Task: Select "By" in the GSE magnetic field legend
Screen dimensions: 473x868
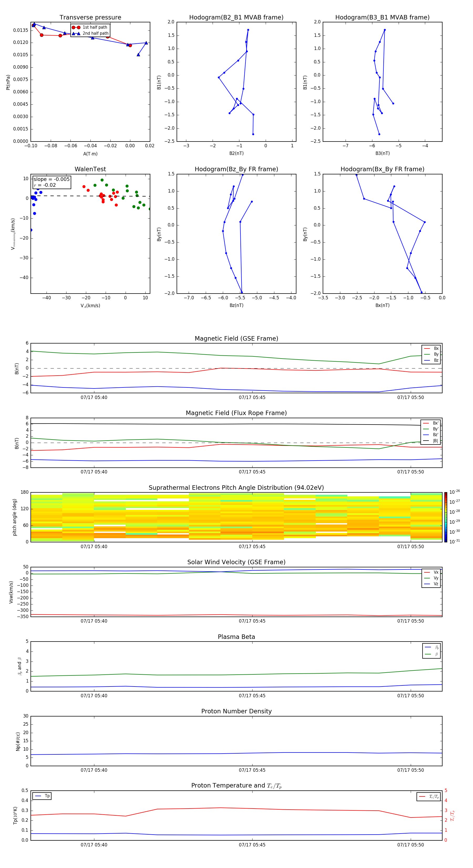Action: coord(431,355)
